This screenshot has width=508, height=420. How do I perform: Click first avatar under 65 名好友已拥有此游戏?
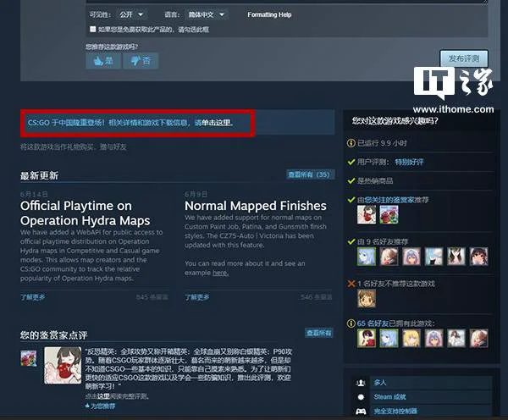pos(367,339)
